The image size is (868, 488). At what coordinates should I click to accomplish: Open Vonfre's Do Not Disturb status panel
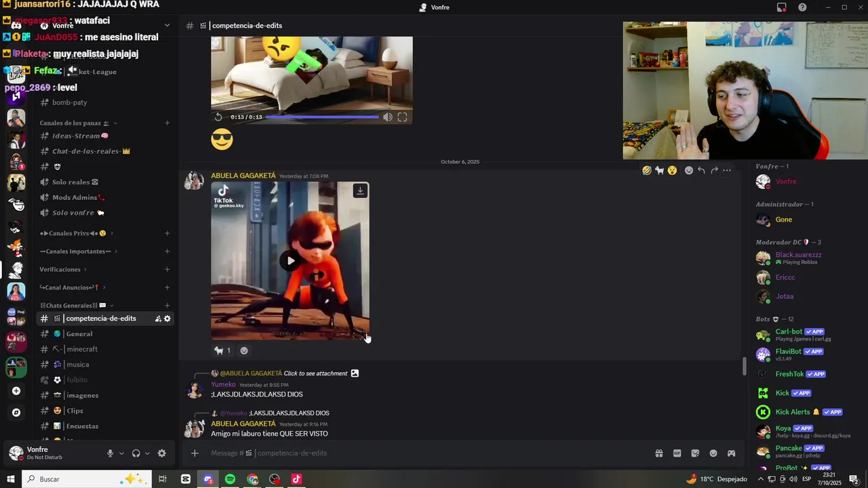pos(47,453)
